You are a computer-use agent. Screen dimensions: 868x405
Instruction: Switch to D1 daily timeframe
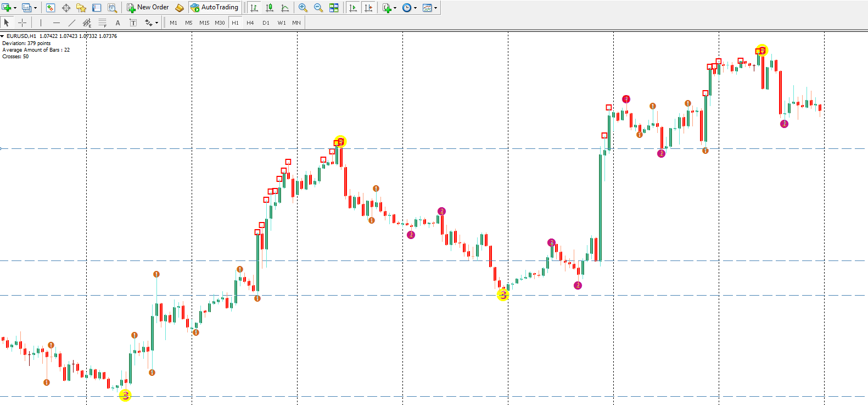point(266,23)
